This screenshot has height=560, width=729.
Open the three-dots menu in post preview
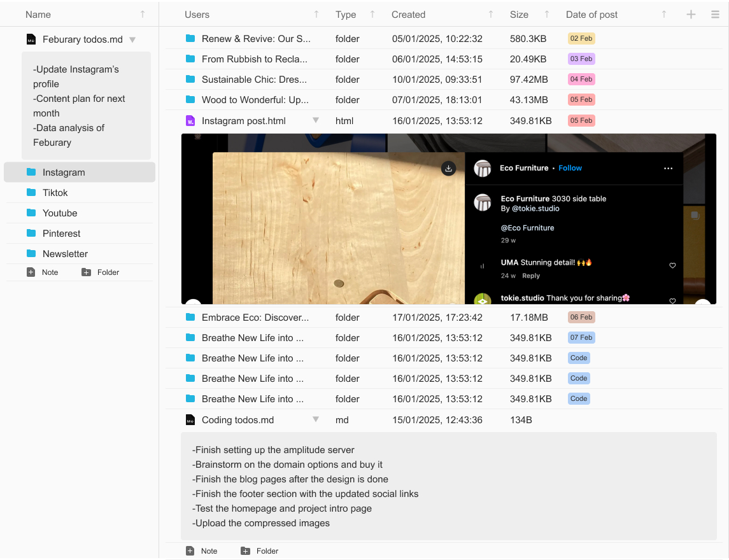pyautogui.click(x=668, y=168)
